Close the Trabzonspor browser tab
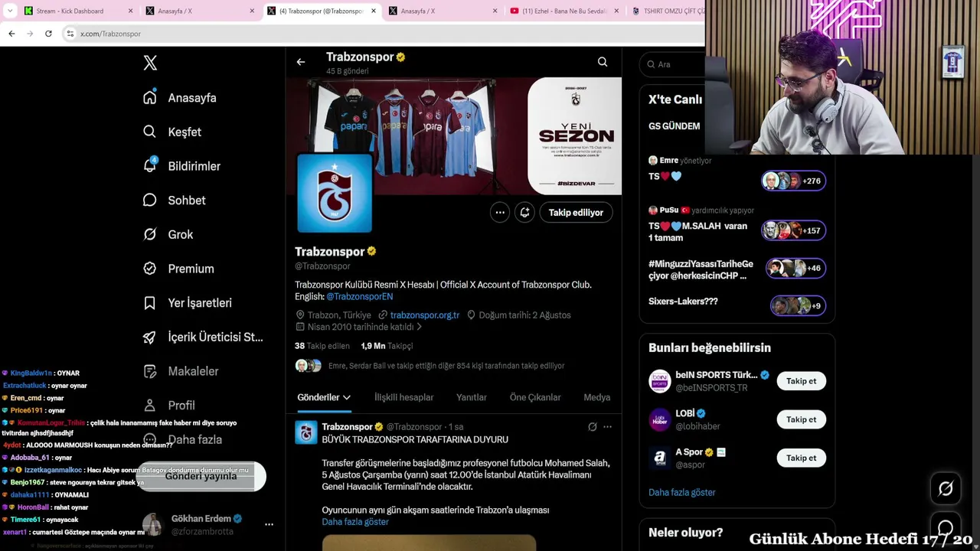This screenshot has width=980, height=551. click(x=374, y=11)
